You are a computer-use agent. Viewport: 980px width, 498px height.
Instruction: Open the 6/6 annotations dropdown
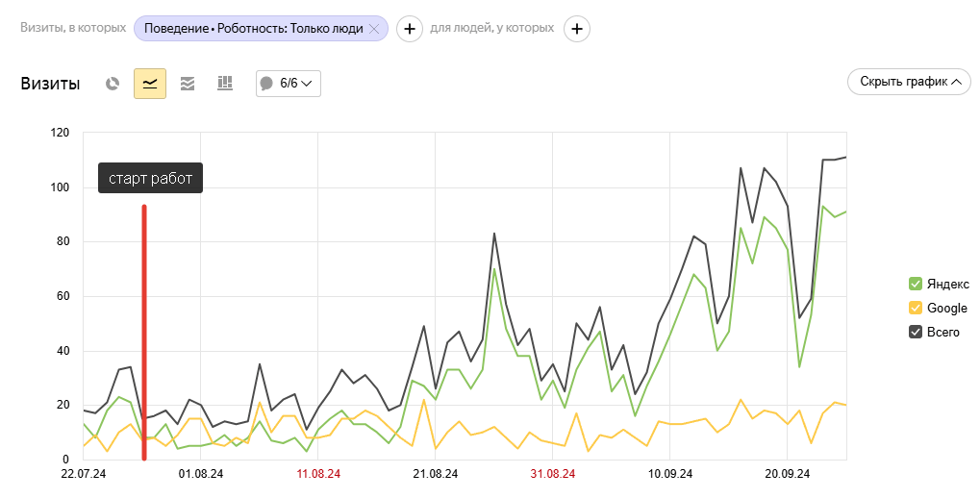(289, 84)
